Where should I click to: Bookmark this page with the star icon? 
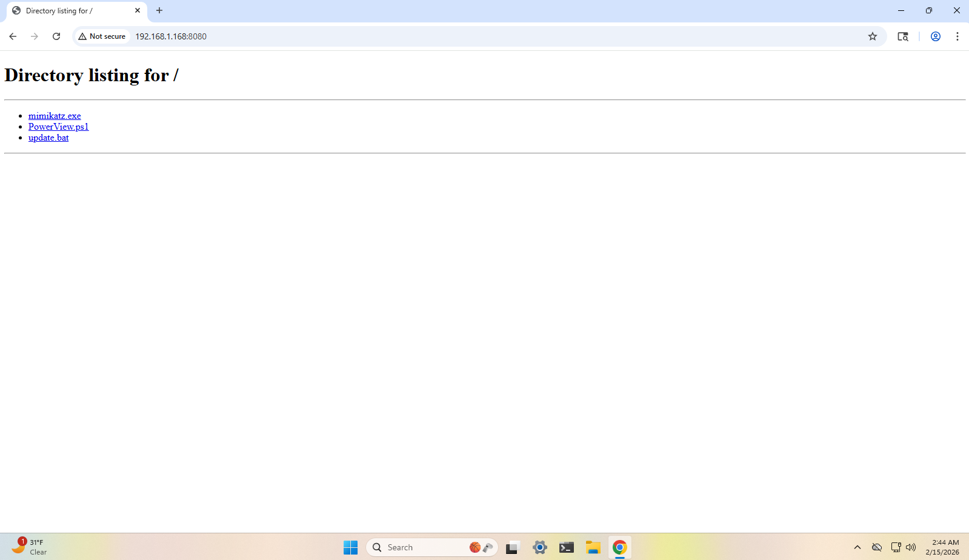(872, 36)
